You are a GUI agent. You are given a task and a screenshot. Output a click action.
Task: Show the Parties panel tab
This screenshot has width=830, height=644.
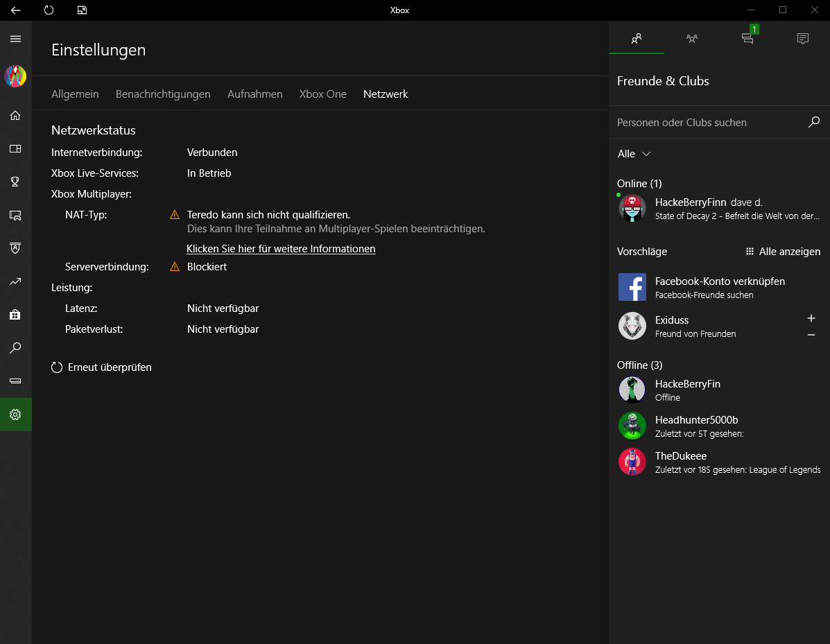(x=692, y=38)
